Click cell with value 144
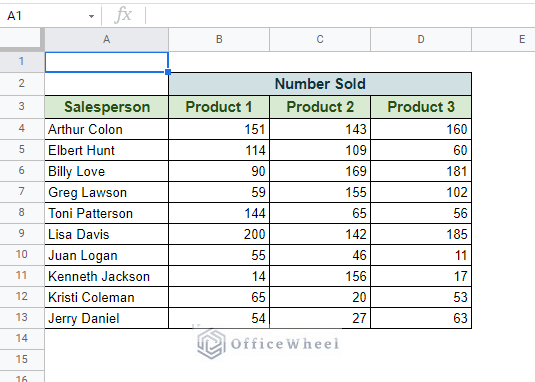Image resolution: width=535 pixels, height=382 pixels. [x=219, y=213]
